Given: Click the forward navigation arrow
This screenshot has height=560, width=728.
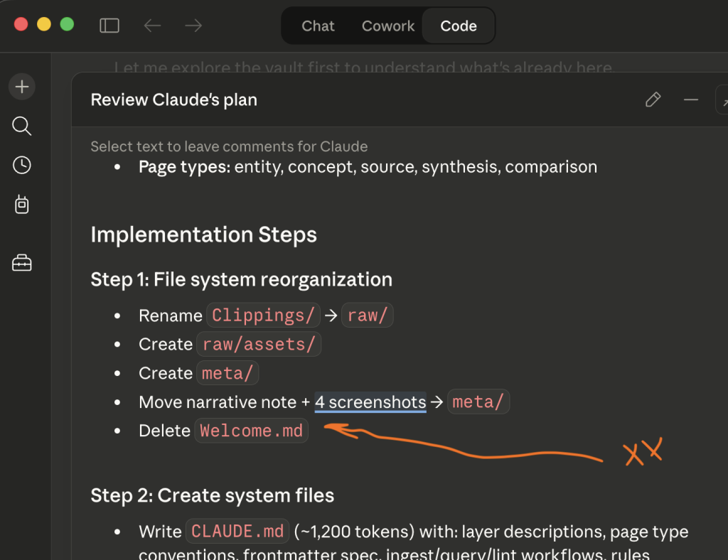Looking at the screenshot, I should click(193, 26).
